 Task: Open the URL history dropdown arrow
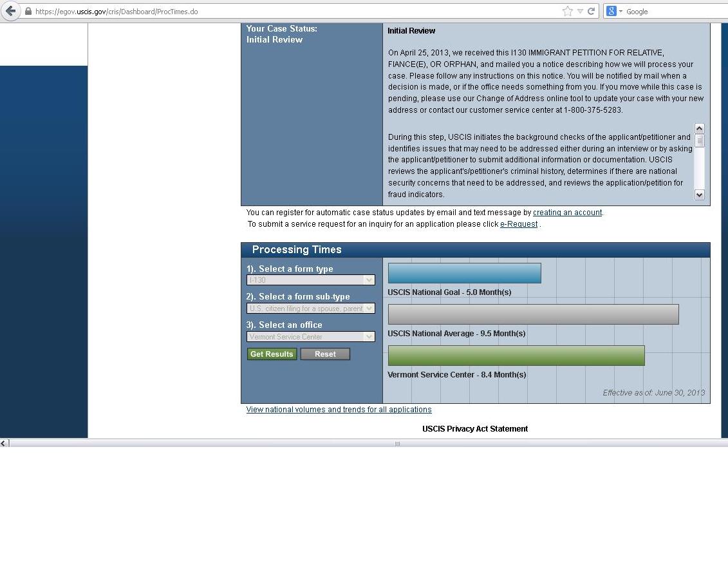pyautogui.click(x=580, y=11)
